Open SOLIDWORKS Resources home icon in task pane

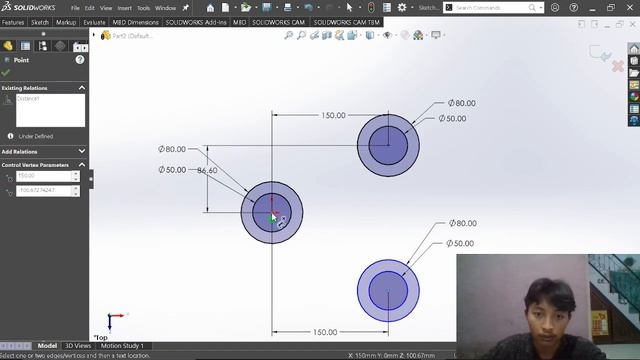[x=634, y=49]
